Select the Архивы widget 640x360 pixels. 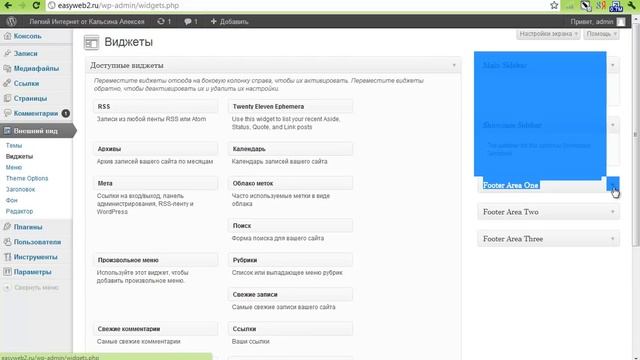point(156,149)
